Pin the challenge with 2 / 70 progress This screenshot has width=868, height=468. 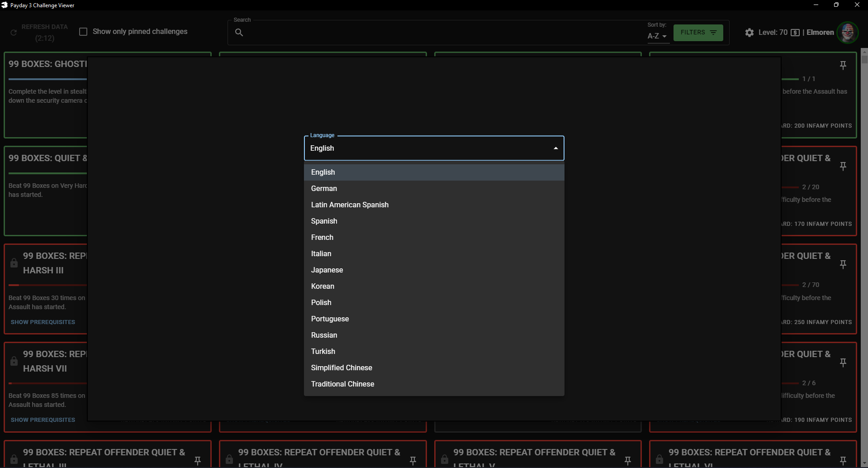tap(843, 264)
